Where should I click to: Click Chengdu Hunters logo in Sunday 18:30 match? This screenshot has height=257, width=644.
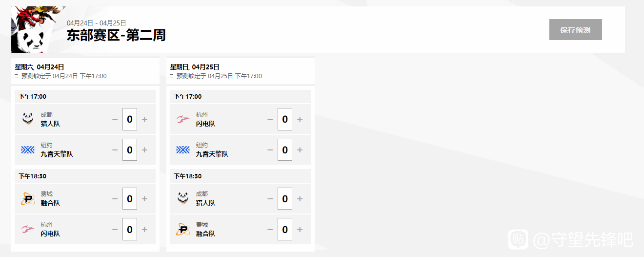[x=183, y=198]
